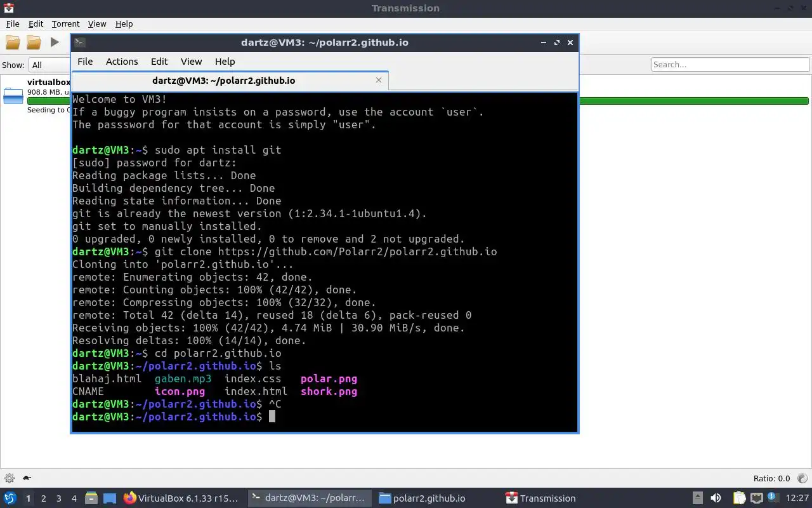Click the 'Welcome to VM3!' terminal line
The height and width of the screenshot is (508, 812).
[x=120, y=99]
